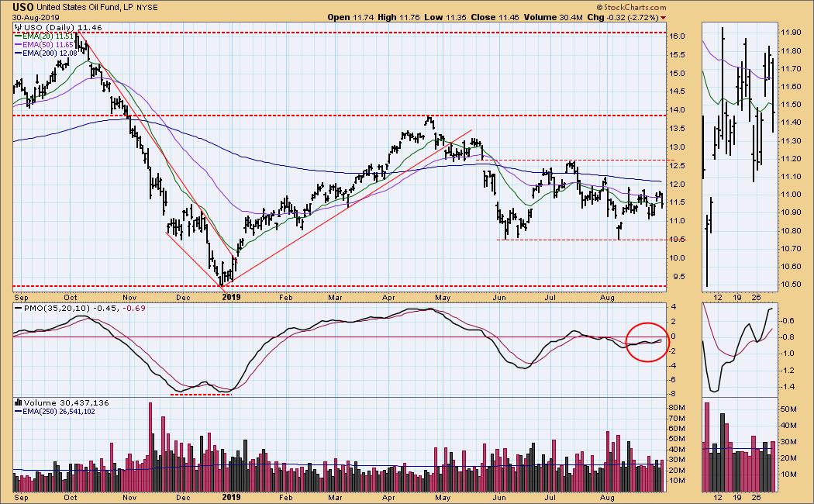The width and height of the screenshot is (814, 504).
Task: Click the Chg -0.32 (-2.72%) value
Action: point(623,17)
